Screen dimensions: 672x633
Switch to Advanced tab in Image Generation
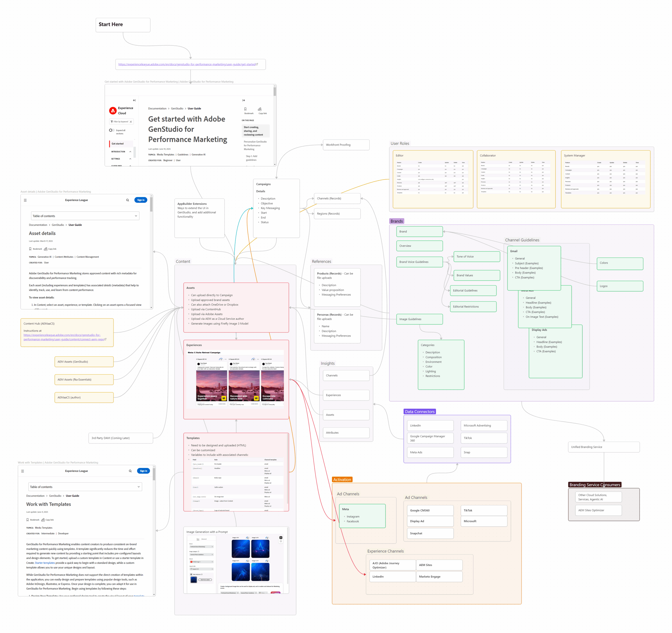click(204, 539)
